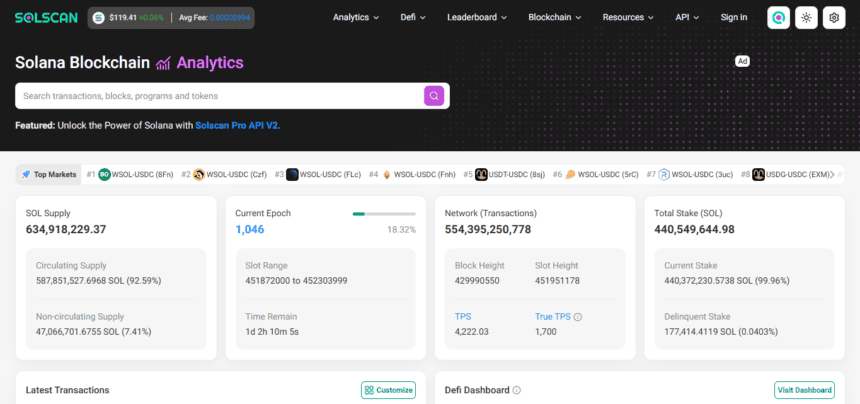860x404 pixels.
Task: Click the #4 WSOL-USDC (Fnh) market icon
Action: tap(387, 174)
